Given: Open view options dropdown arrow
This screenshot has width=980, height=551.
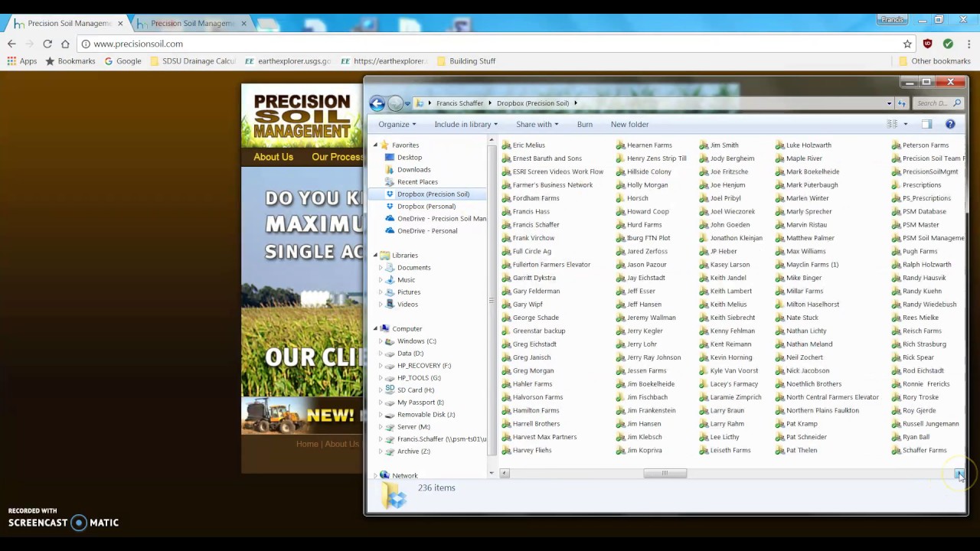Looking at the screenshot, I should 905,124.
